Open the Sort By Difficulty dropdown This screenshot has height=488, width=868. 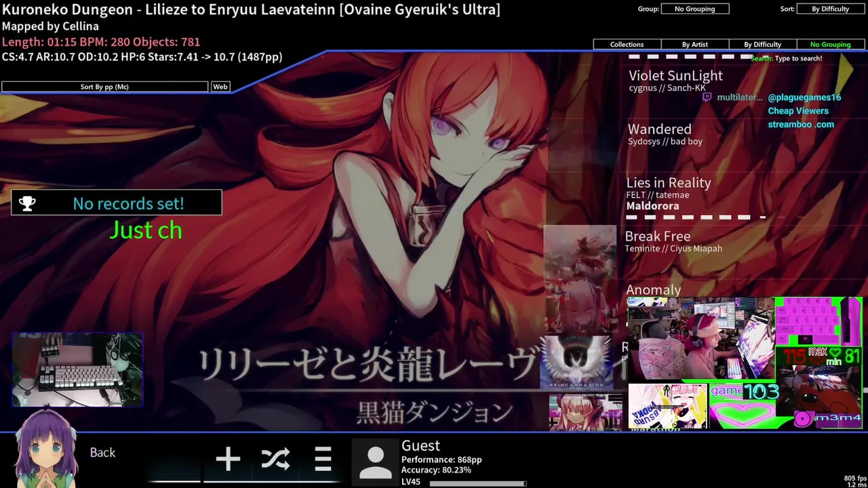(x=831, y=9)
